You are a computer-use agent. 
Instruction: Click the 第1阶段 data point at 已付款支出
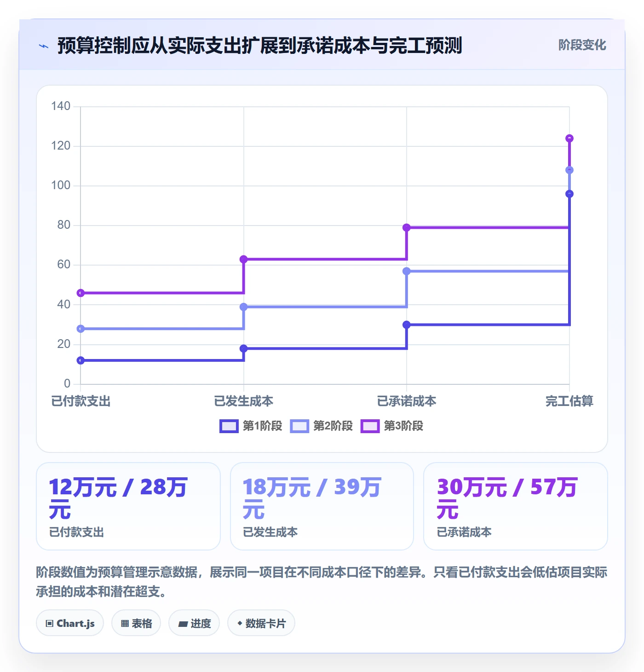(x=80, y=360)
